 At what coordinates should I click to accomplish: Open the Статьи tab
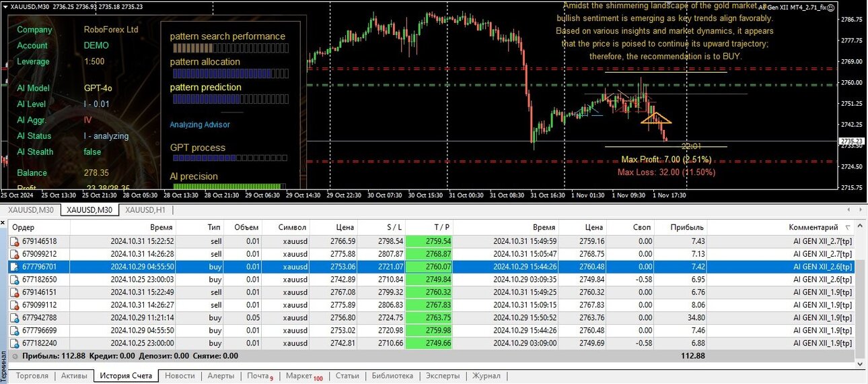click(347, 376)
